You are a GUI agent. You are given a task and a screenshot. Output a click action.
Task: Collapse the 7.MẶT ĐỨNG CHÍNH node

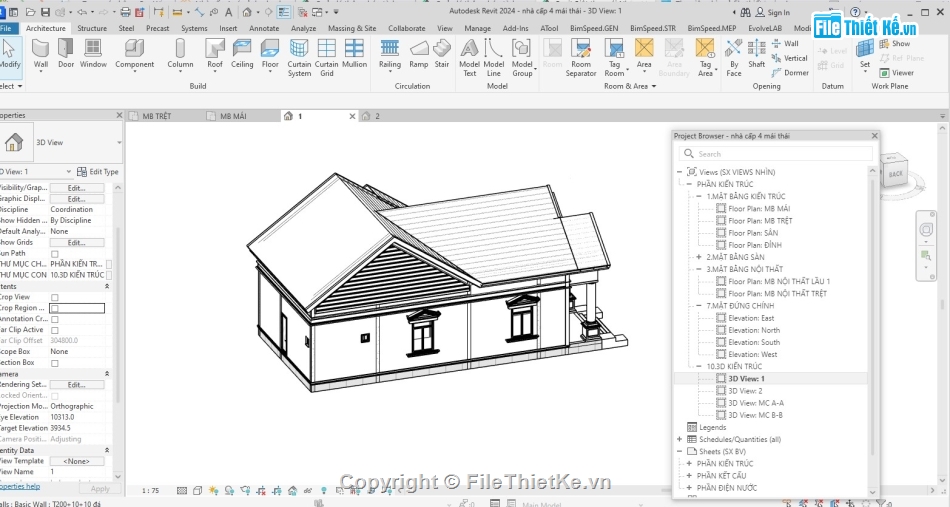click(699, 306)
